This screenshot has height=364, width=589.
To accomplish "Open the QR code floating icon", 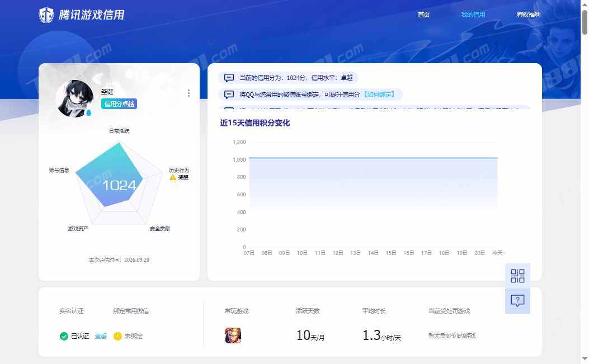I will [517, 276].
